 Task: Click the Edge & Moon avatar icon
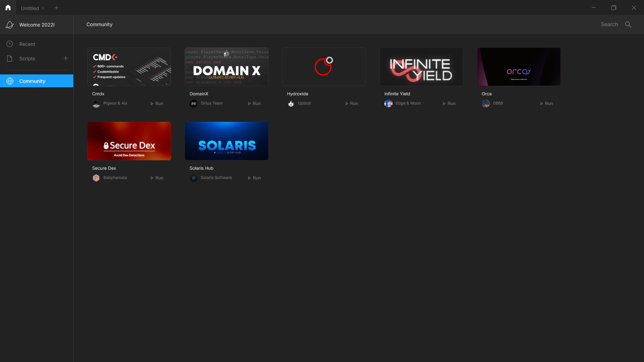[388, 104]
